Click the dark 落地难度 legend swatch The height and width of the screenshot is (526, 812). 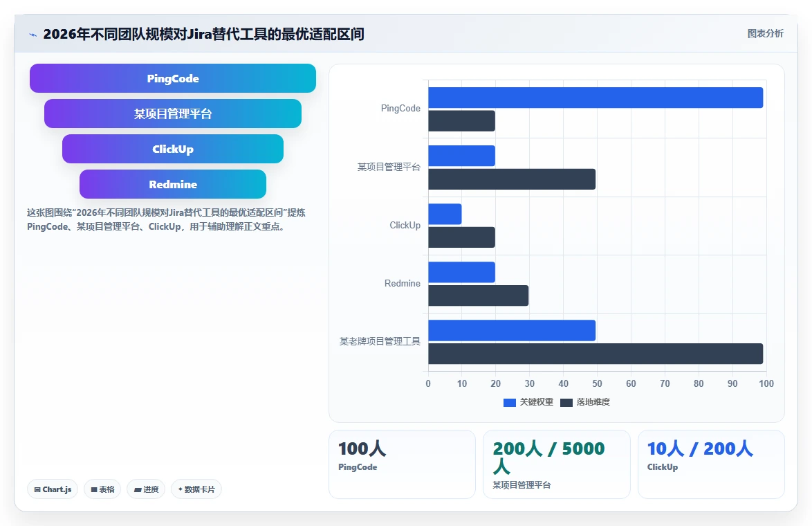566,403
